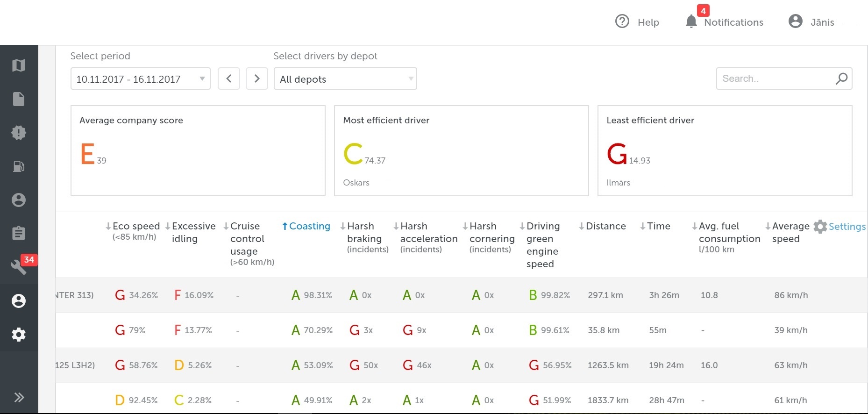Click the Help question mark icon
The width and height of the screenshot is (868, 414).
click(622, 21)
